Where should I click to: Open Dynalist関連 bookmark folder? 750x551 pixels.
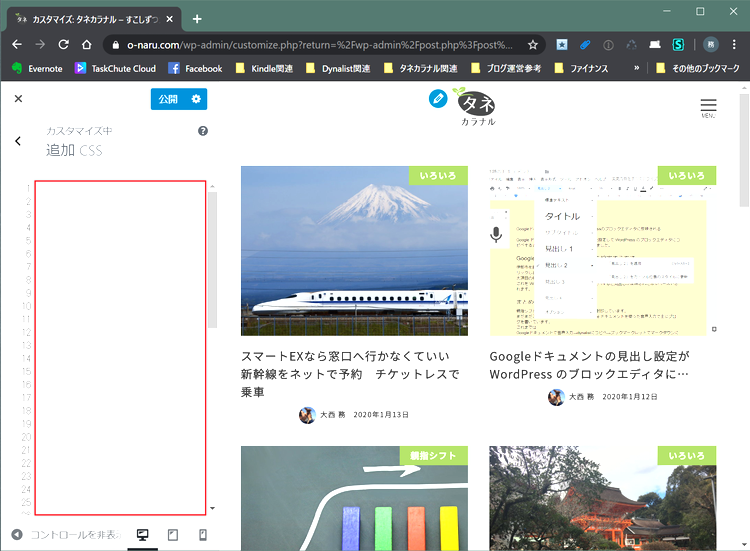point(338,68)
